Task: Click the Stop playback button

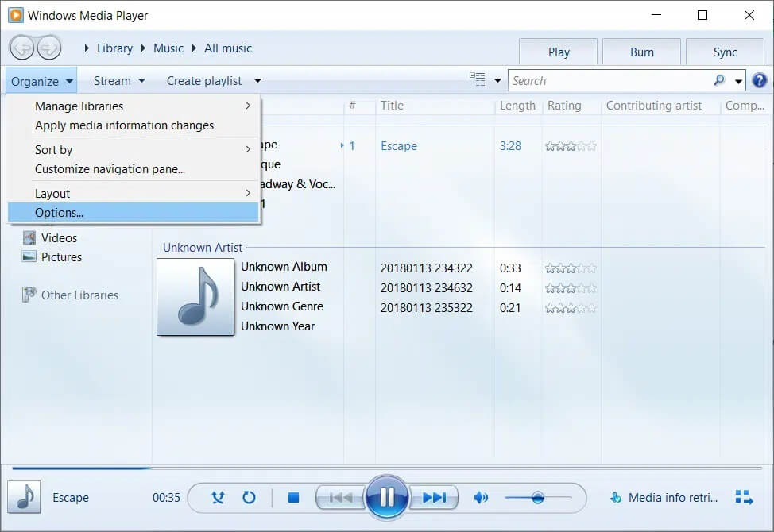Action: (293, 498)
